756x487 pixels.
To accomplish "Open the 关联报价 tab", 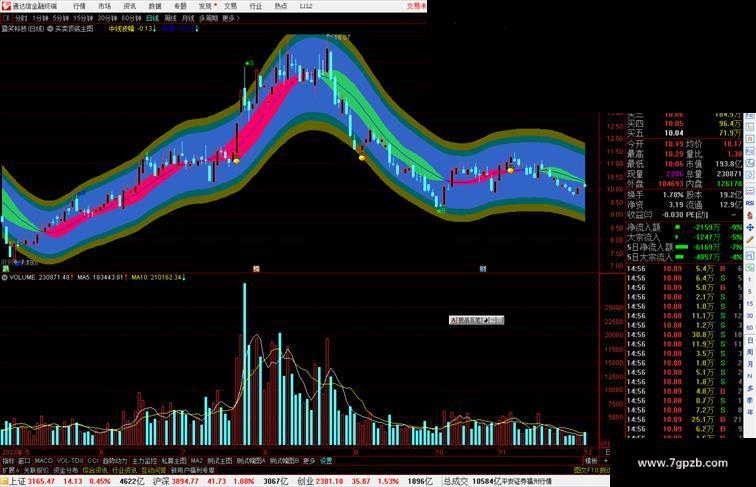I will [x=36, y=470].
